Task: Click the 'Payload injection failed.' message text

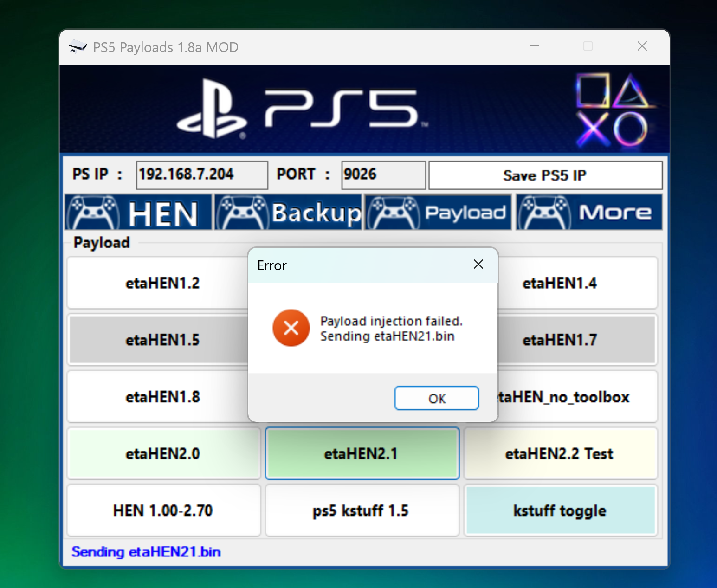Action: click(x=391, y=321)
